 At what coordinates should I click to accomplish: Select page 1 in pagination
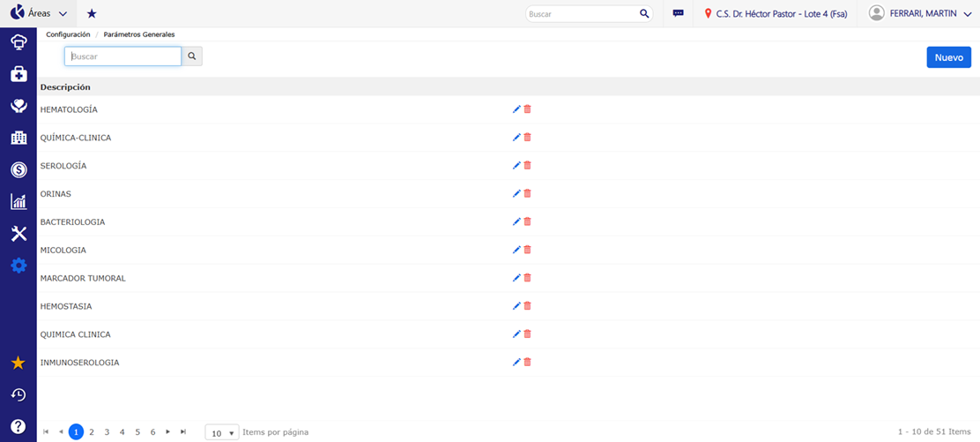pyautogui.click(x=77, y=432)
